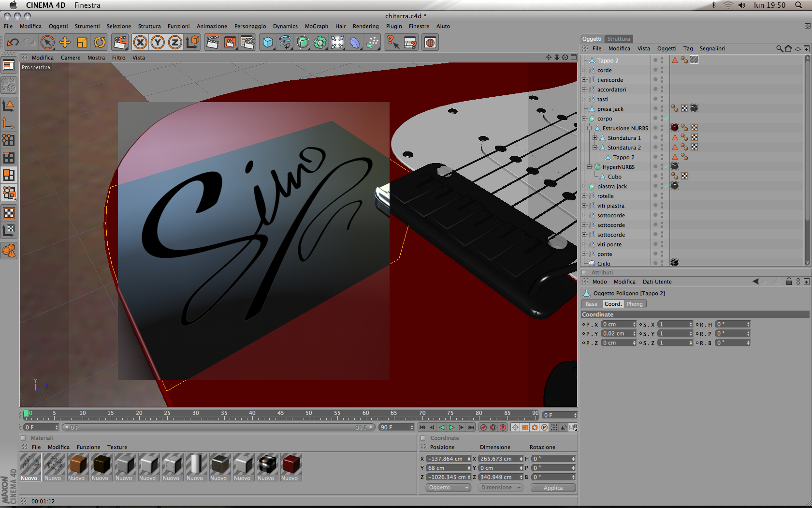Click the context help pointer icon
The height and width of the screenshot is (508, 812).
click(x=392, y=43)
